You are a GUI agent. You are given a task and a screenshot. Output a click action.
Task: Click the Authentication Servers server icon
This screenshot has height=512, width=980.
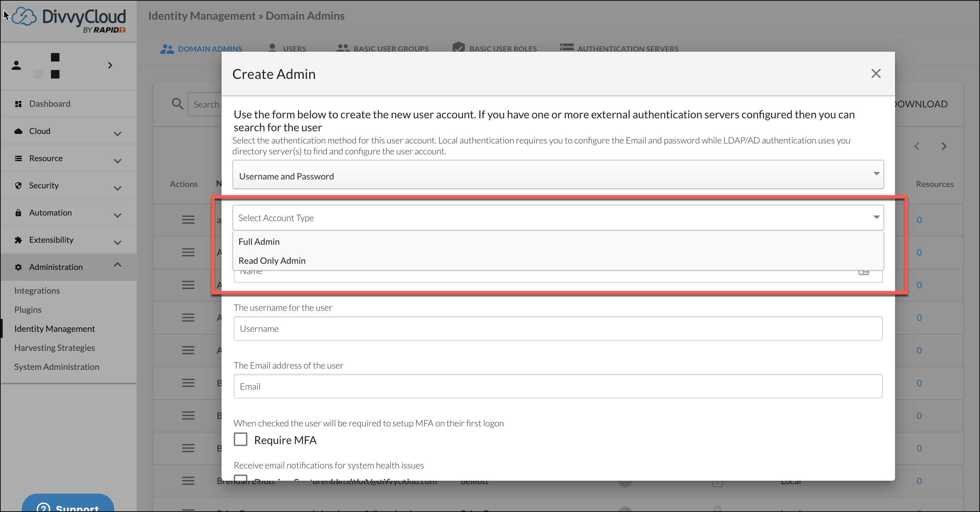point(566,47)
